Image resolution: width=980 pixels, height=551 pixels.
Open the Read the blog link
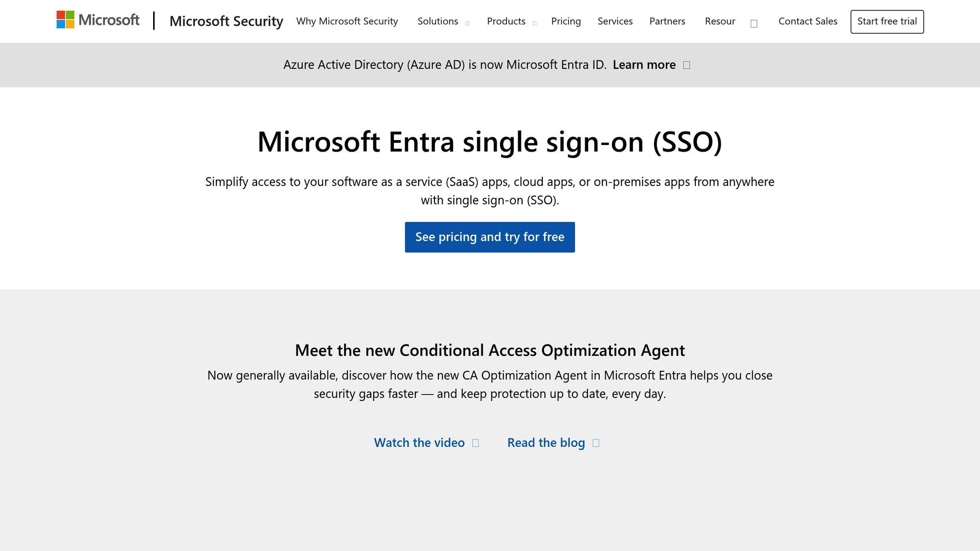546,443
